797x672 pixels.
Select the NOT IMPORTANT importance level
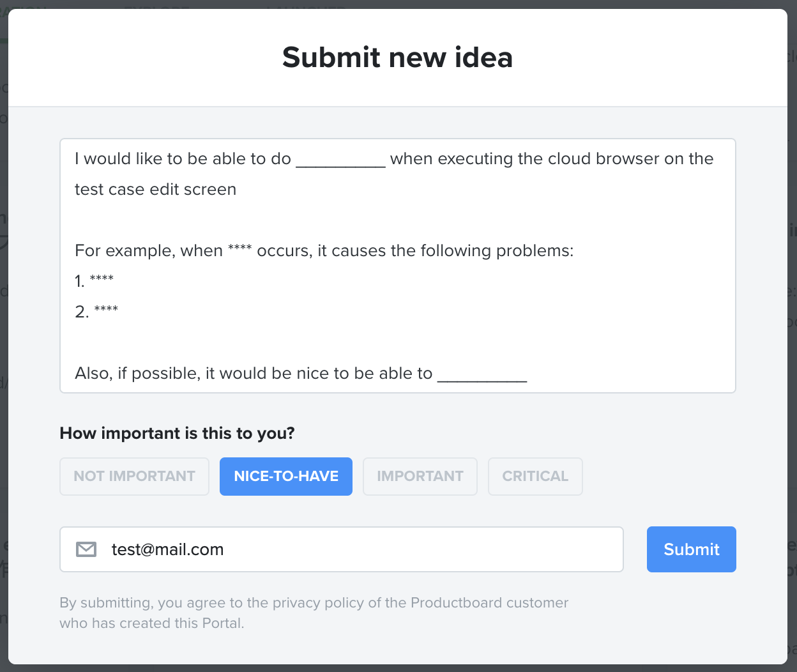pos(134,476)
